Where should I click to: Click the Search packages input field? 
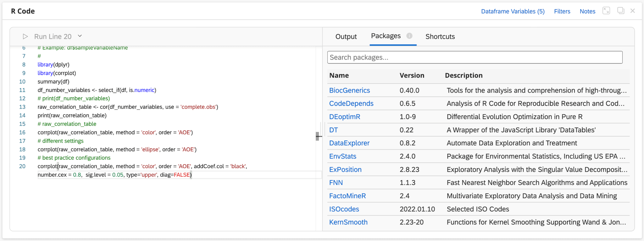point(475,57)
